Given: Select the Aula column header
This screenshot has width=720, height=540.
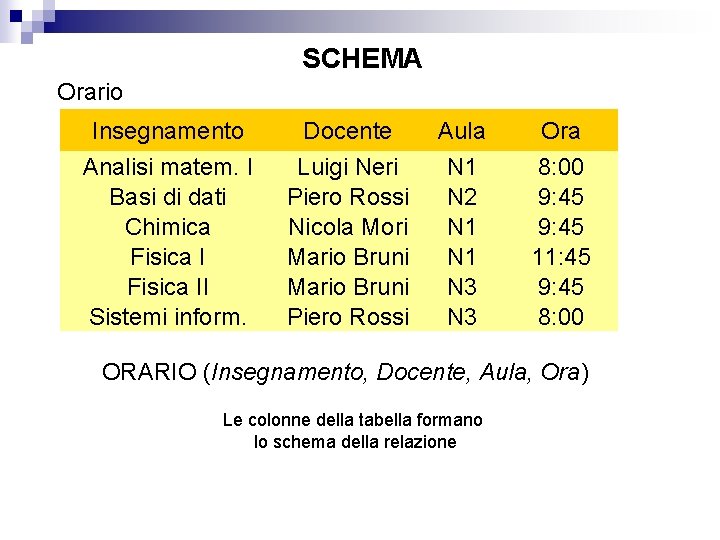Looking at the screenshot, I should [461, 131].
